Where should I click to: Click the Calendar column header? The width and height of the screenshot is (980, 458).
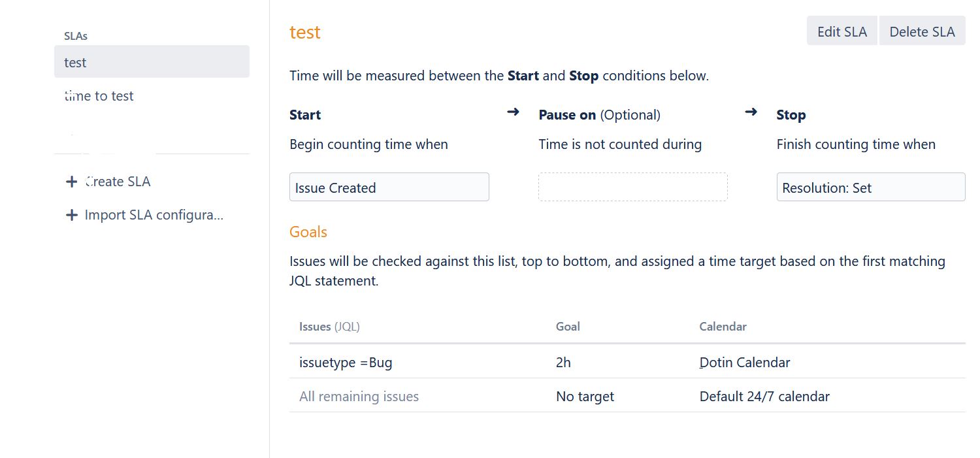click(723, 326)
